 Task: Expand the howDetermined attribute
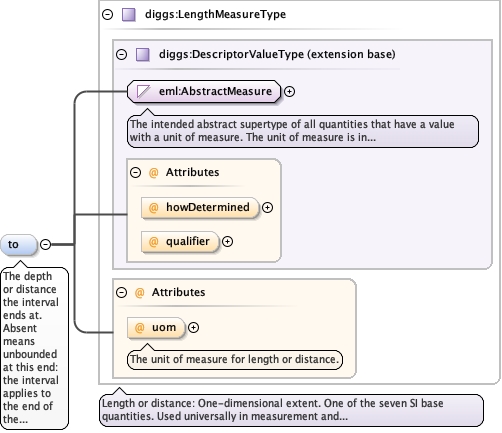tap(267, 208)
